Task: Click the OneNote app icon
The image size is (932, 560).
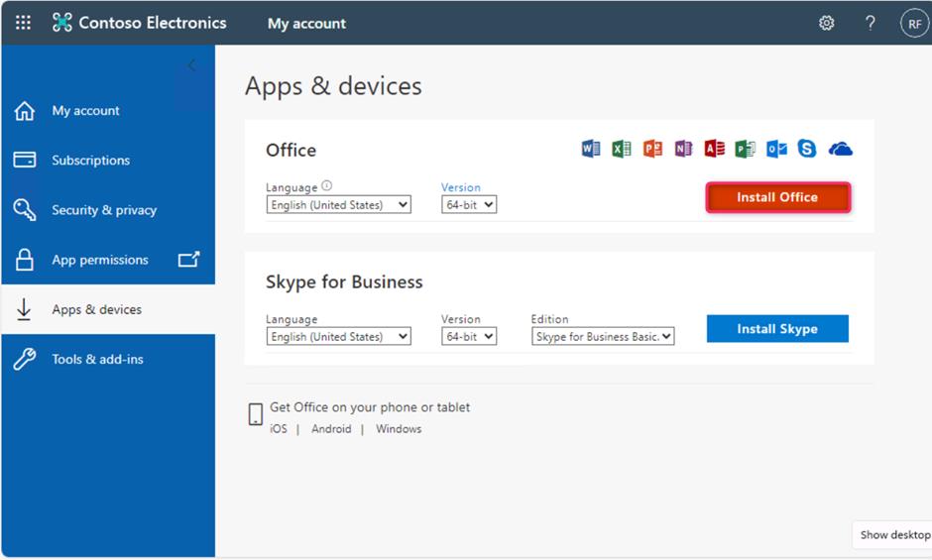Action: [683, 149]
